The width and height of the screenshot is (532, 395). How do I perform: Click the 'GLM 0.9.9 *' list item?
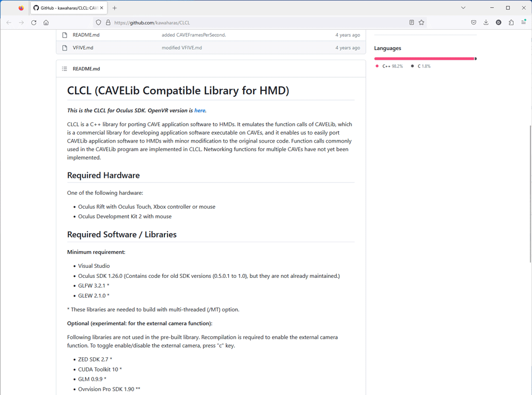tap(92, 379)
